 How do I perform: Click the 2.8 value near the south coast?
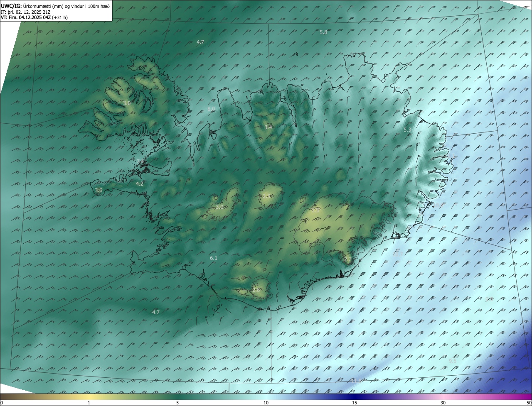click(256, 290)
